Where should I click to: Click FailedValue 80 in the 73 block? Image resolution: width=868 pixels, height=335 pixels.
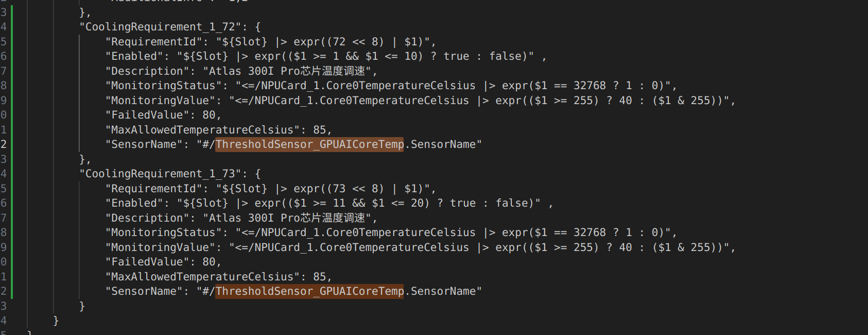pos(209,262)
